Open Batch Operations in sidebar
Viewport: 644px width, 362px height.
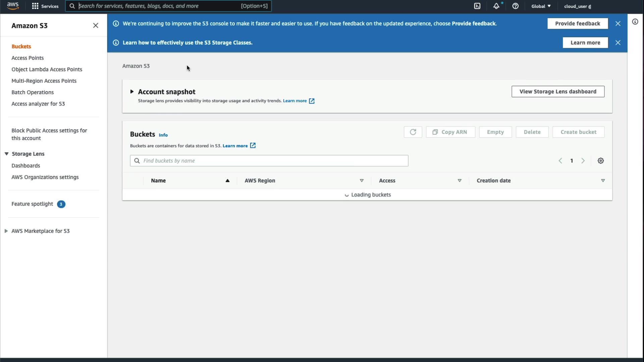tap(33, 92)
